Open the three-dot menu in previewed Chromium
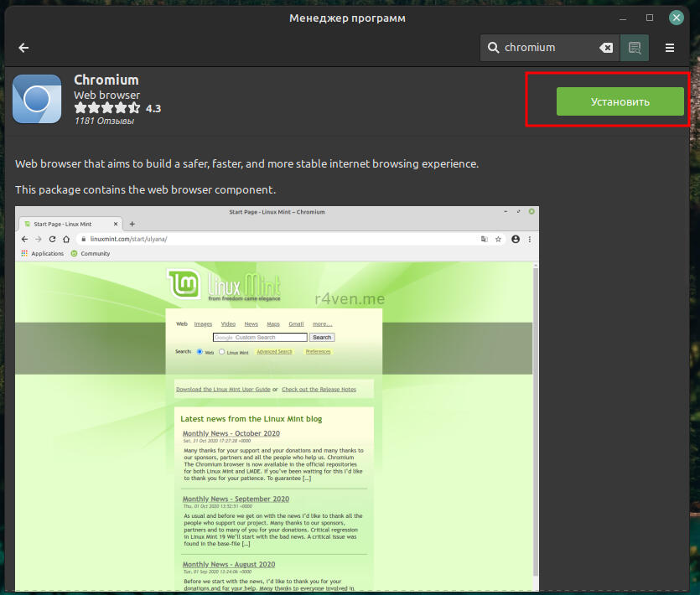This screenshot has height=595, width=700. [529, 239]
